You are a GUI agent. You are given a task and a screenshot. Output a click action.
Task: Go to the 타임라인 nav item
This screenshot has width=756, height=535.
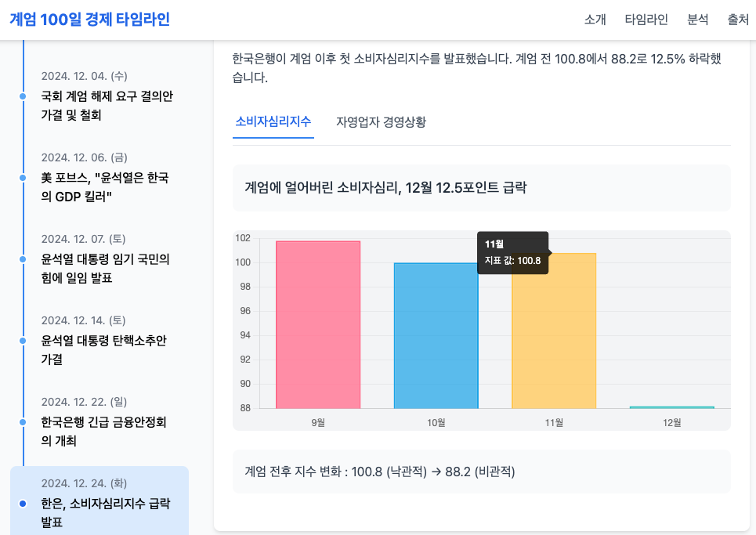[x=646, y=20]
